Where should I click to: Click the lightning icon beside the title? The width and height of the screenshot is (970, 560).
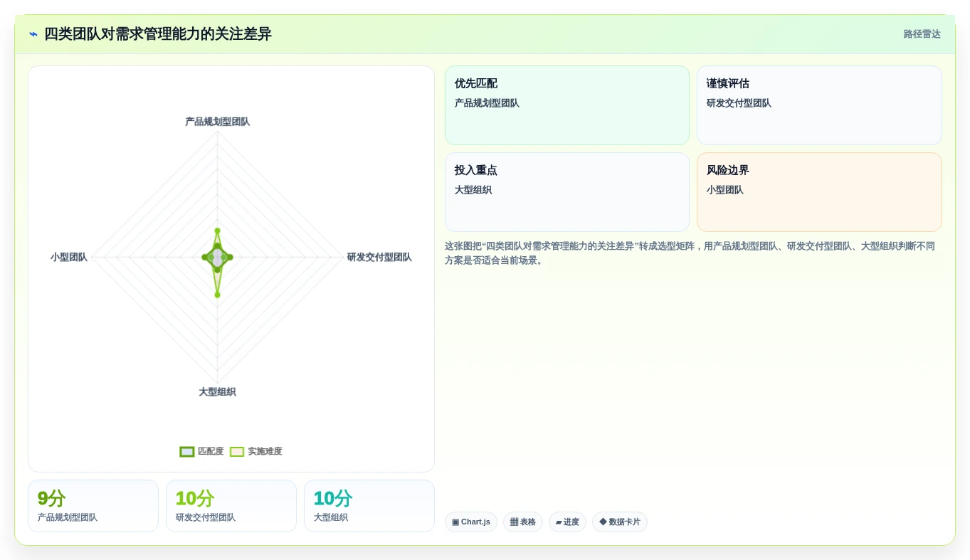[33, 34]
